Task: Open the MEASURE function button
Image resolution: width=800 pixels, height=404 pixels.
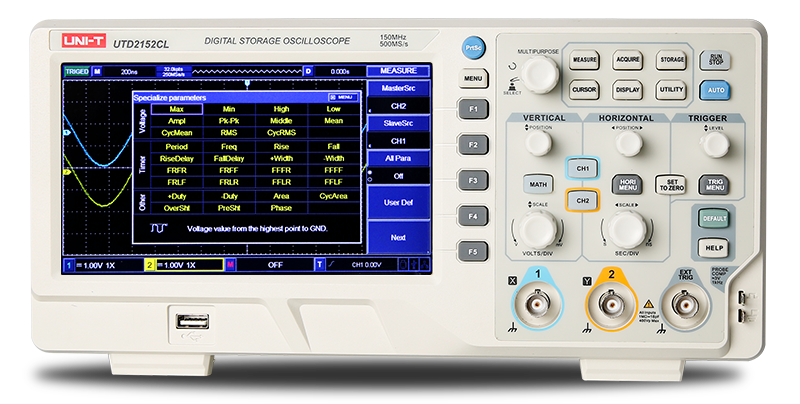Action: [x=585, y=60]
